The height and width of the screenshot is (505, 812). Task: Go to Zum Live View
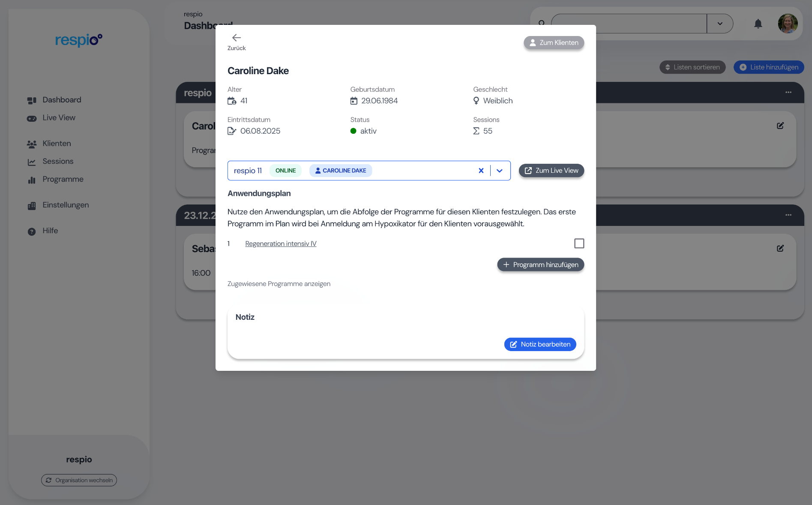(551, 171)
